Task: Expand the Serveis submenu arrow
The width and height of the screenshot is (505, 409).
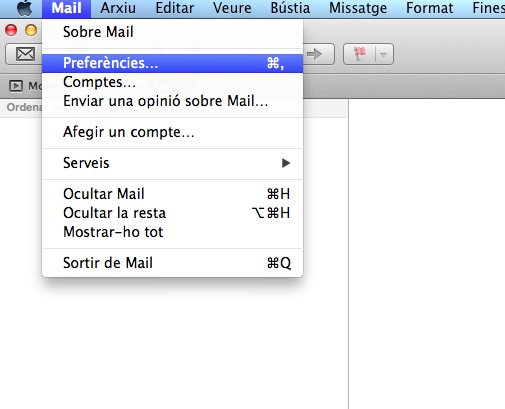Action: [x=286, y=163]
